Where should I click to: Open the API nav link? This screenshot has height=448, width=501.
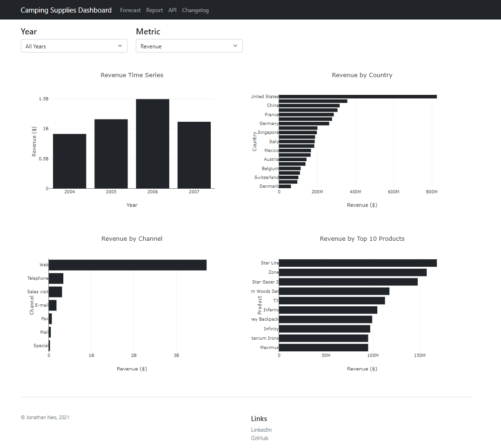point(172,10)
